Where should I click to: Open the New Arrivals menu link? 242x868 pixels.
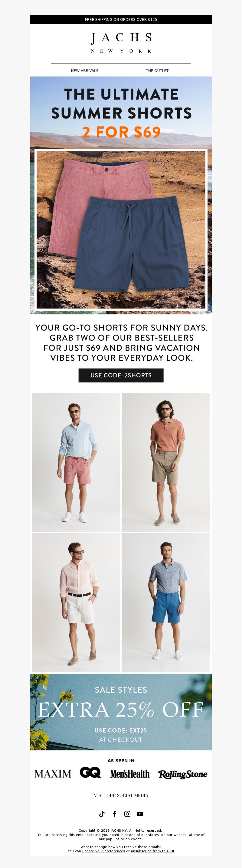[x=85, y=71]
